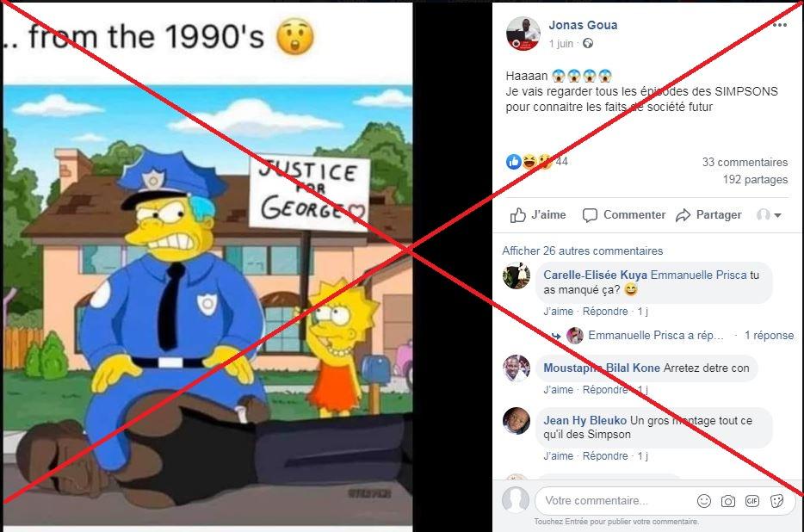Click the emoji icon in comment box
The image size is (804, 532).
[x=704, y=501]
